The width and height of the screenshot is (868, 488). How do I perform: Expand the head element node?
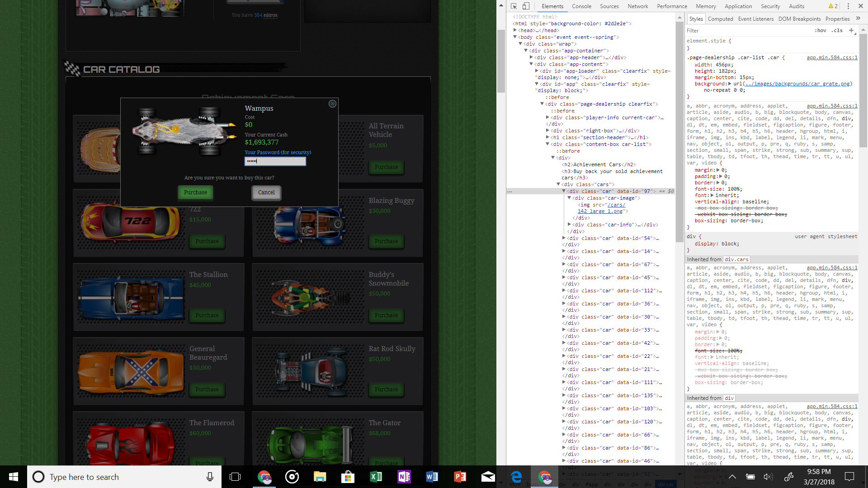pos(515,30)
